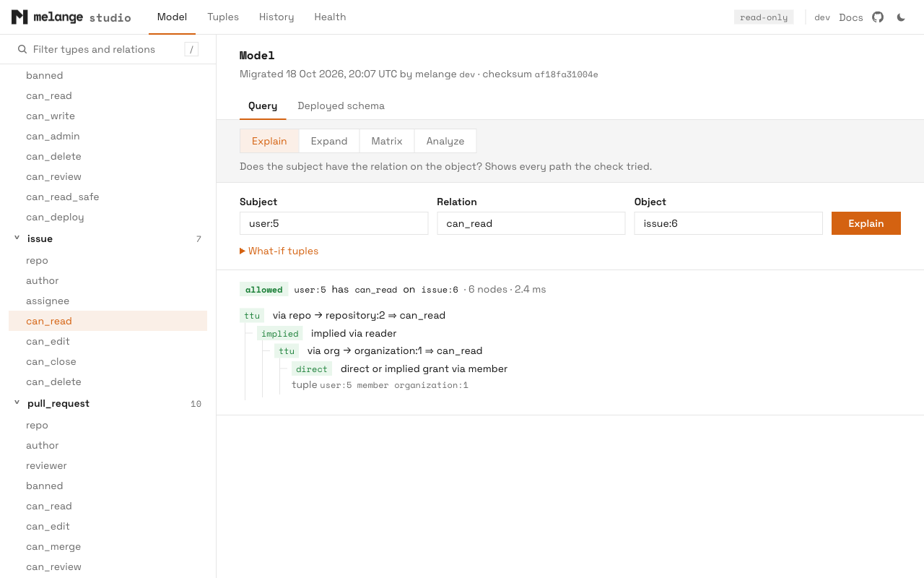924x578 pixels.
Task: Select can_write in the sidebar
Action: click(108, 116)
